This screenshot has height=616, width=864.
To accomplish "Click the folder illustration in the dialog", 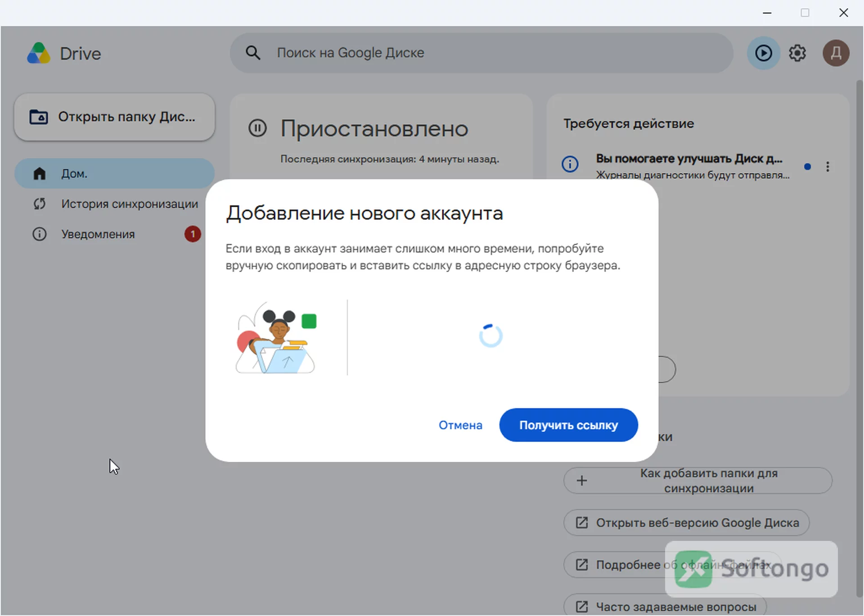I will click(x=276, y=338).
